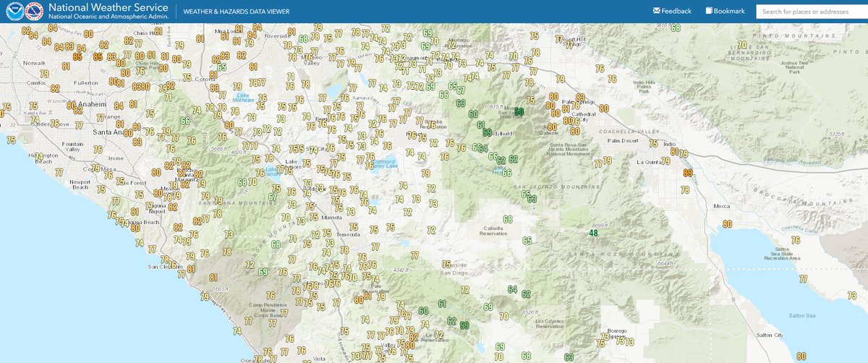Image resolution: width=868 pixels, height=363 pixels.
Task: Select the 80 marker below Mecca
Action: click(x=728, y=224)
